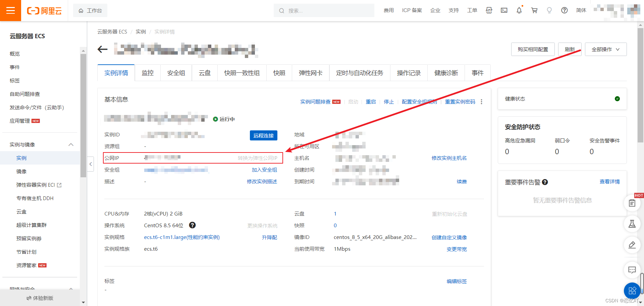This screenshot has height=306, width=644.
Task: Switch to the 安全组 tab
Action: (176, 73)
